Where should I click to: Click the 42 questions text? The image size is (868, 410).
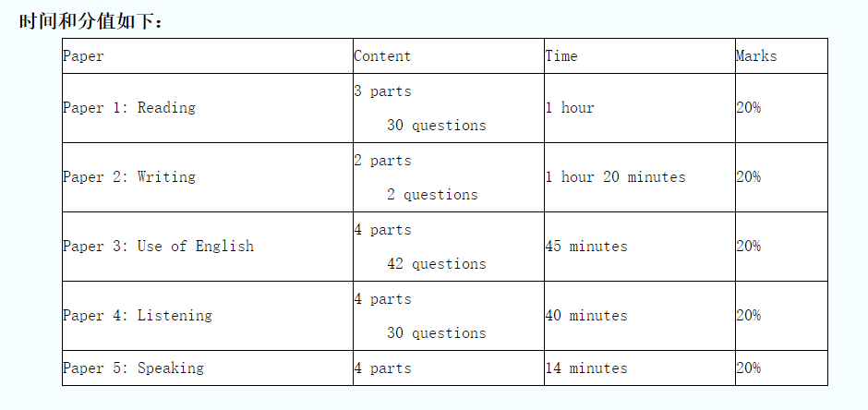click(436, 264)
